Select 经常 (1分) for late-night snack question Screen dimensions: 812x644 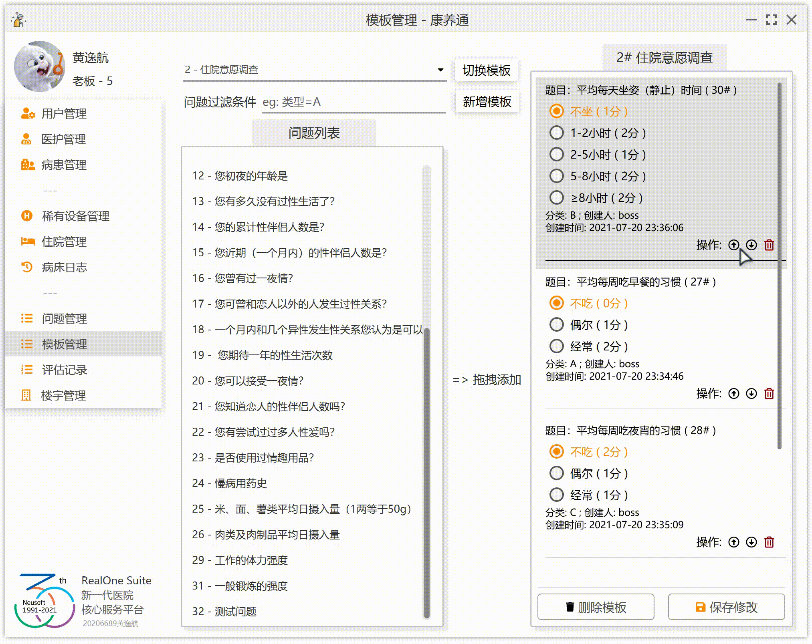556,495
